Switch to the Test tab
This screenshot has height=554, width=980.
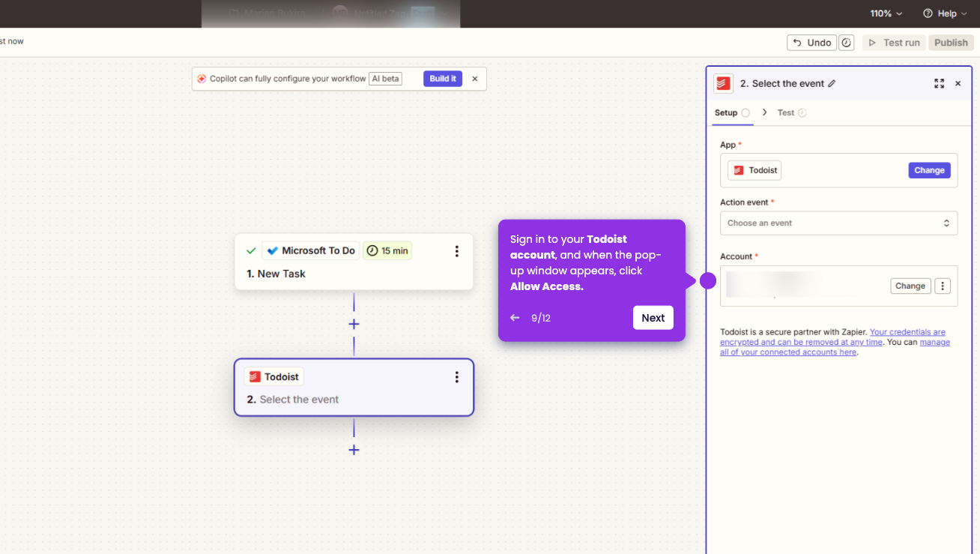[791, 113]
